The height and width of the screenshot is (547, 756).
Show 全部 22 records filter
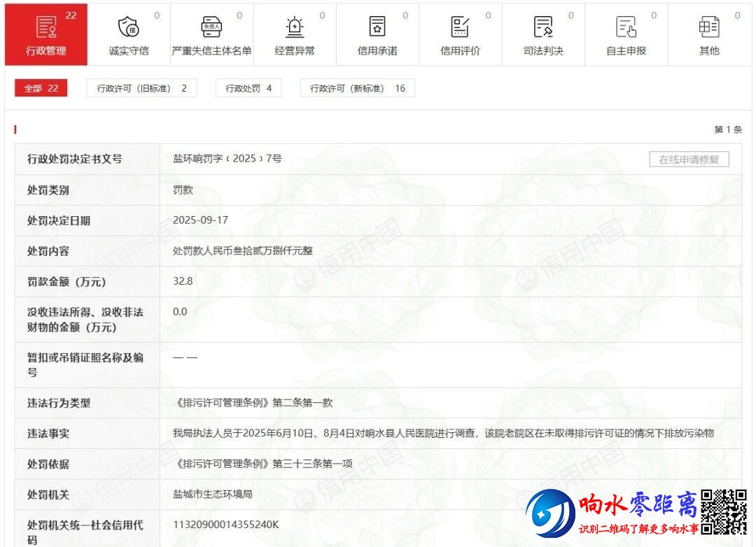tap(41, 88)
